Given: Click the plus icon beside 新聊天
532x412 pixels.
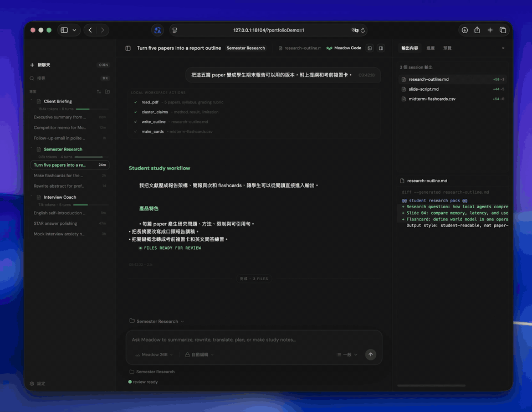Looking at the screenshot, I should click(32, 65).
